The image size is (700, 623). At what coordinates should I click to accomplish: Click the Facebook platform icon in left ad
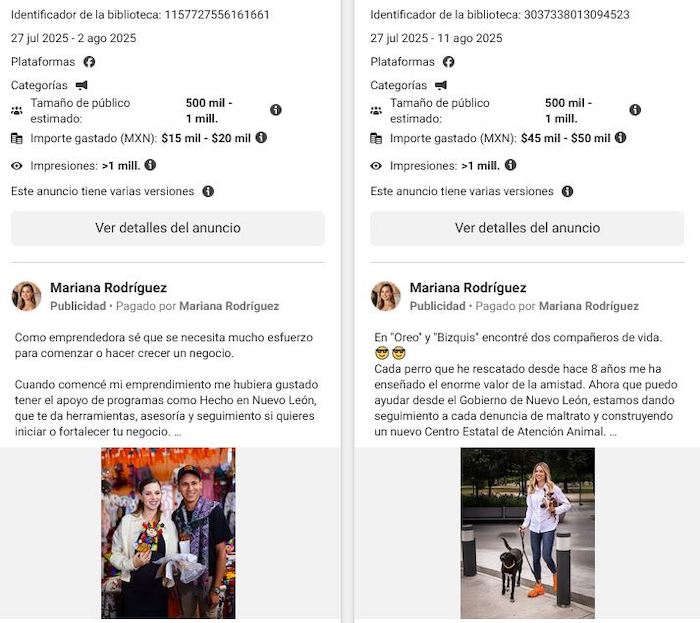point(89,62)
